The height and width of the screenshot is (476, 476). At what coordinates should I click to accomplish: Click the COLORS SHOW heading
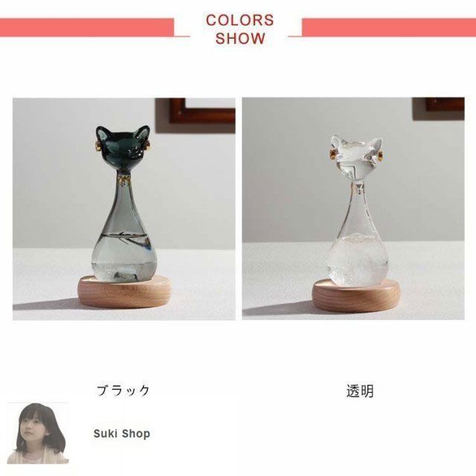(x=239, y=29)
